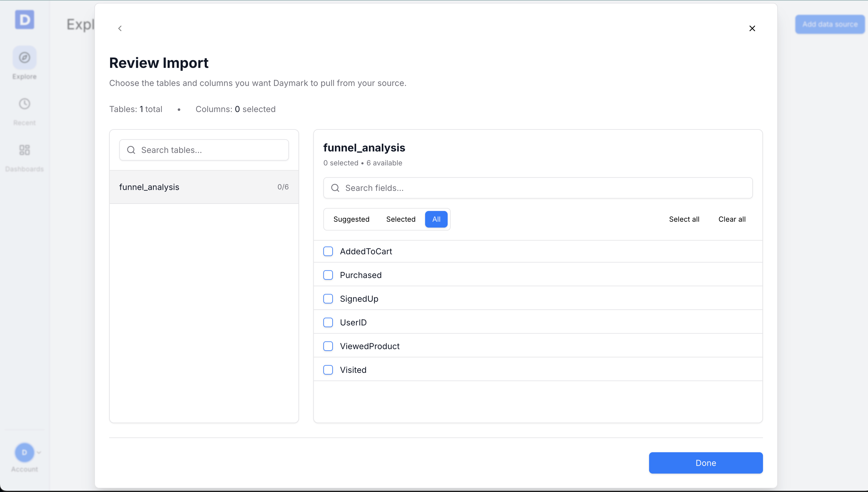The image size is (868, 492).
Task: Click the magnifier icon in Search tables box
Action: point(131,150)
